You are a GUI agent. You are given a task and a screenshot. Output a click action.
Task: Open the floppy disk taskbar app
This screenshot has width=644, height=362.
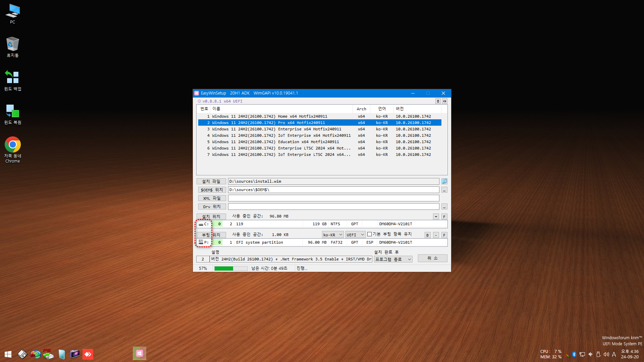pyautogui.click(x=22, y=354)
